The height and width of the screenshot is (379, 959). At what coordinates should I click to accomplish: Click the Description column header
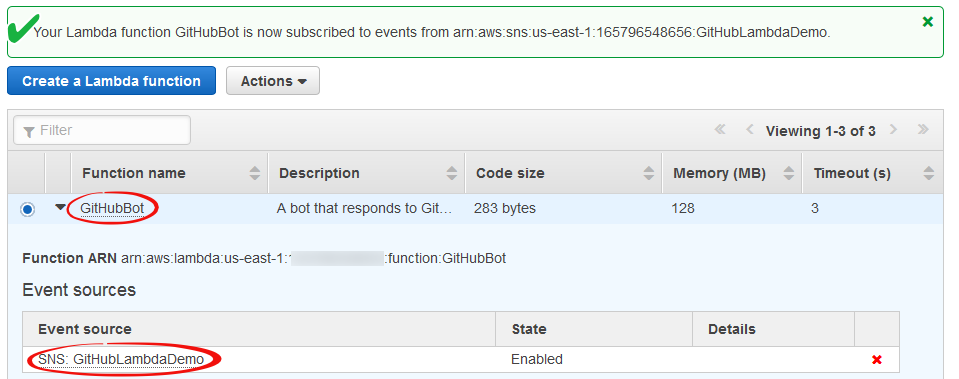pos(319,173)
